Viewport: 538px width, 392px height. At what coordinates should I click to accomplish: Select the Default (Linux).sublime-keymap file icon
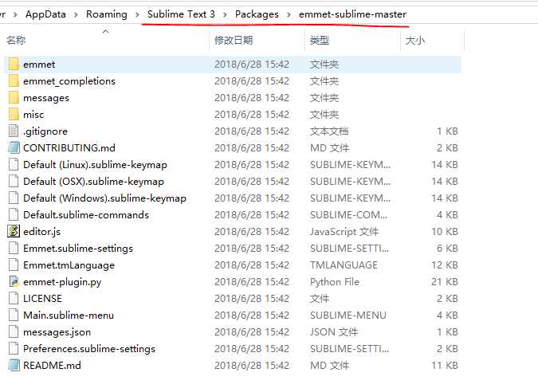tap(14, 165)
